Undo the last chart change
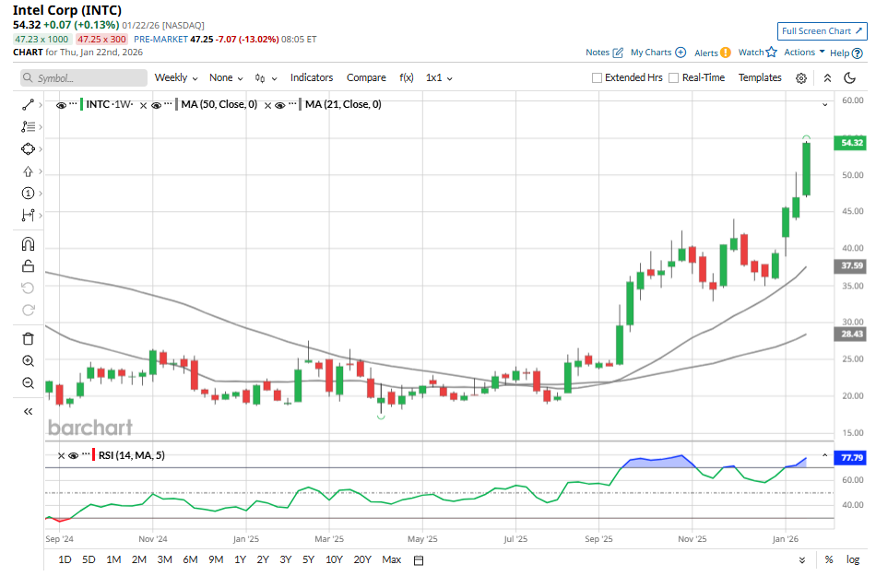Viewport: 876px width, 588px height. click(28, 288)
